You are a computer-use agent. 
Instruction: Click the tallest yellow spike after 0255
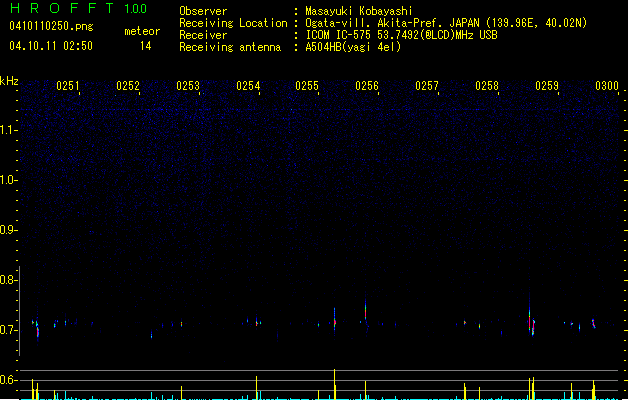coord(335,384)
